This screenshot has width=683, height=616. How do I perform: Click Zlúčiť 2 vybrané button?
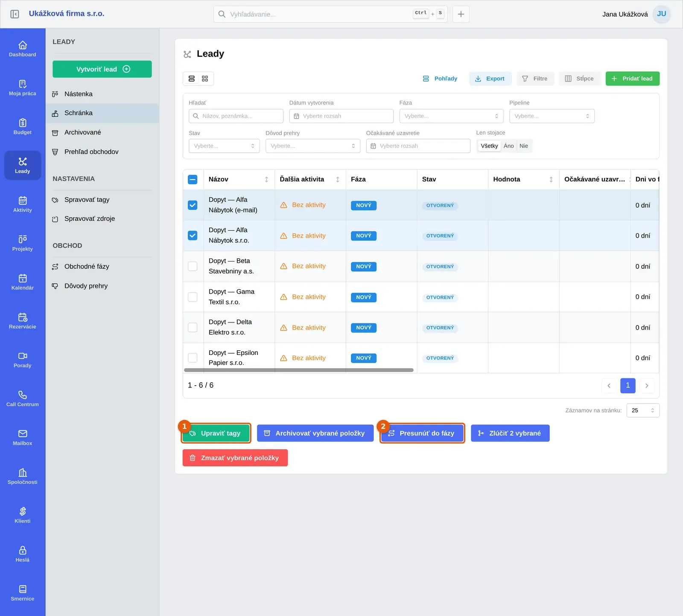(x=510, y=433)
